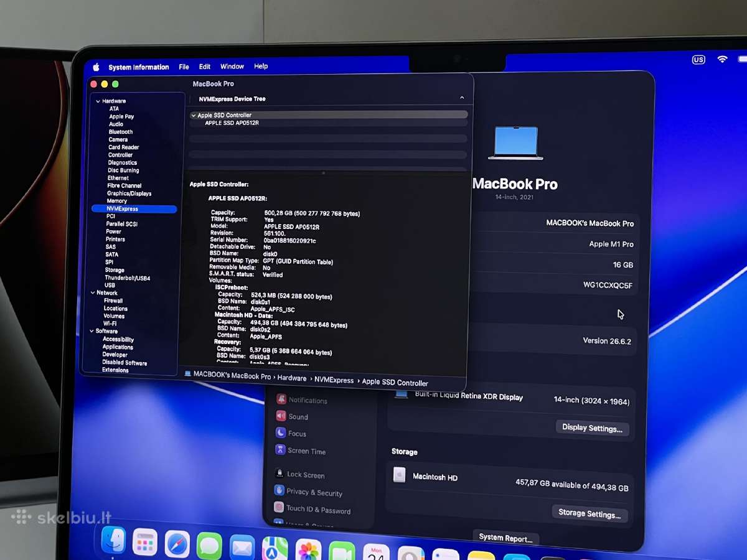Click Apple SSD Controller in path bar

pyautogui.click(x=395, y=383)
